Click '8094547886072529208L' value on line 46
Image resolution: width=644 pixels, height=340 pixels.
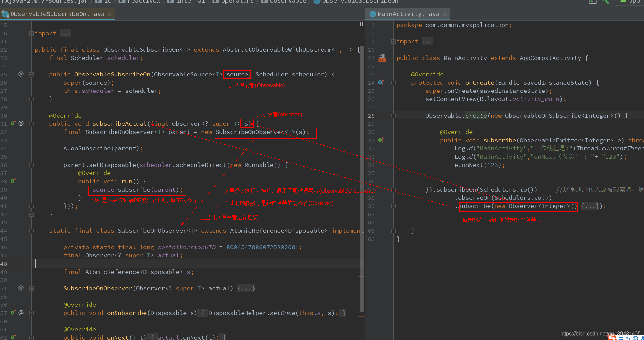point(263,247)
